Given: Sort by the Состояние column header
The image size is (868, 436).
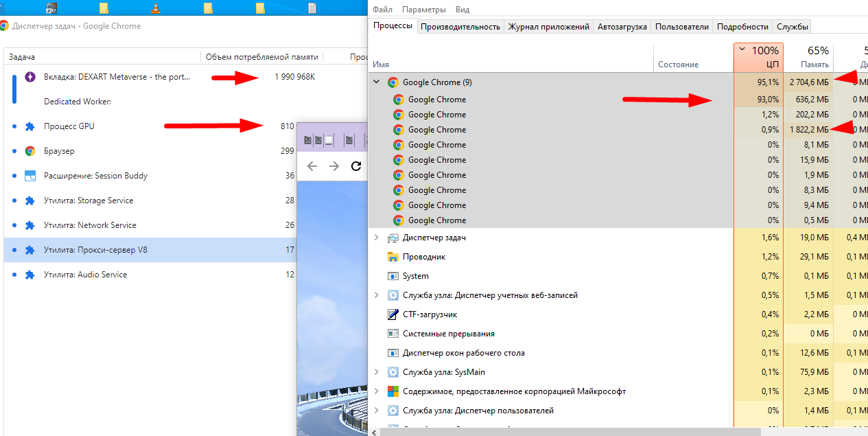Looking at the screenshot, I should (x=693, y=58).
